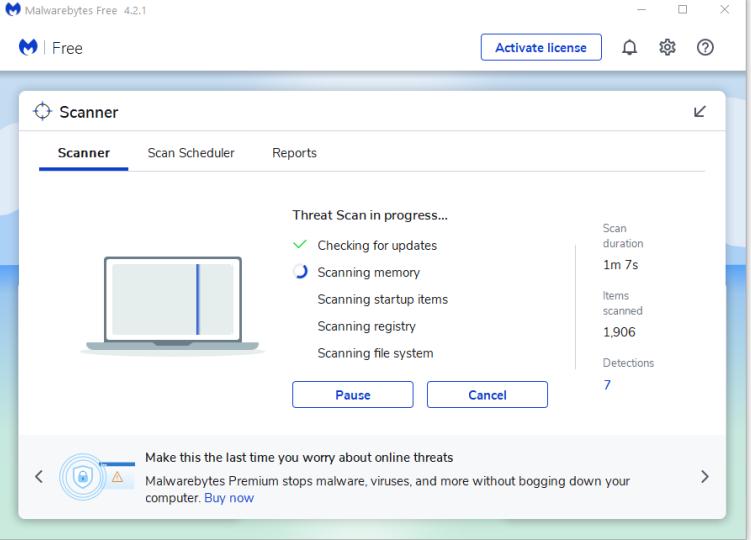Screen dimensions: 751x540
Task: Click the spinner beside Scanning memory
Action: 300,272
